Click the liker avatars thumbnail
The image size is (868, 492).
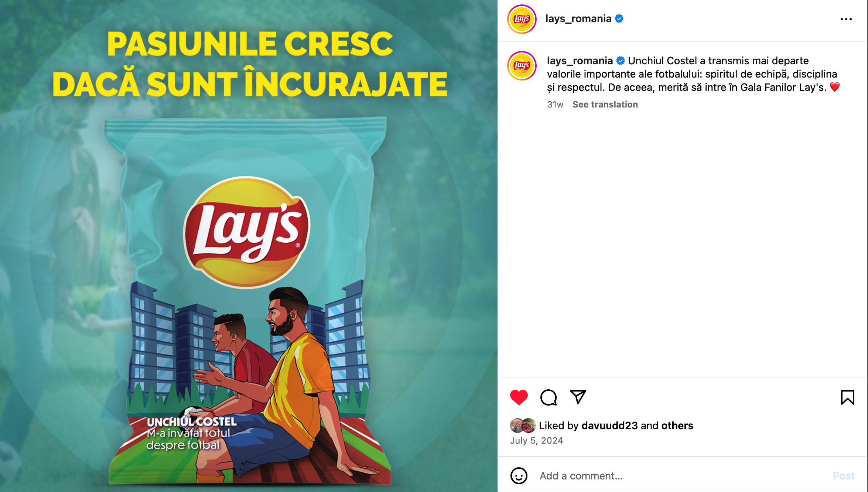(523, 426)
